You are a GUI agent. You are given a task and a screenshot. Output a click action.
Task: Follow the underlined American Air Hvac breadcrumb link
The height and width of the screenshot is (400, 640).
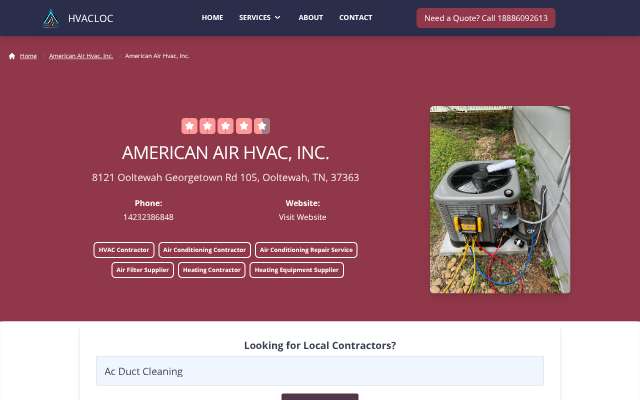point(81,56)
